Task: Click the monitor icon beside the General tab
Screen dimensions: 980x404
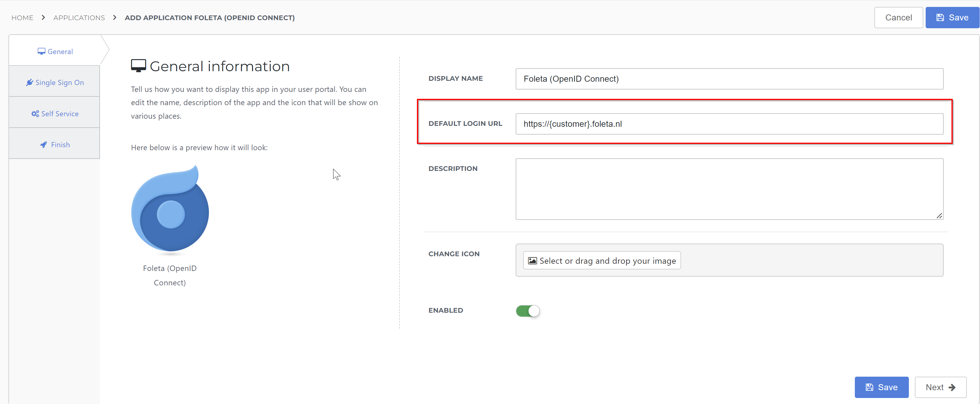Action: 41,51
